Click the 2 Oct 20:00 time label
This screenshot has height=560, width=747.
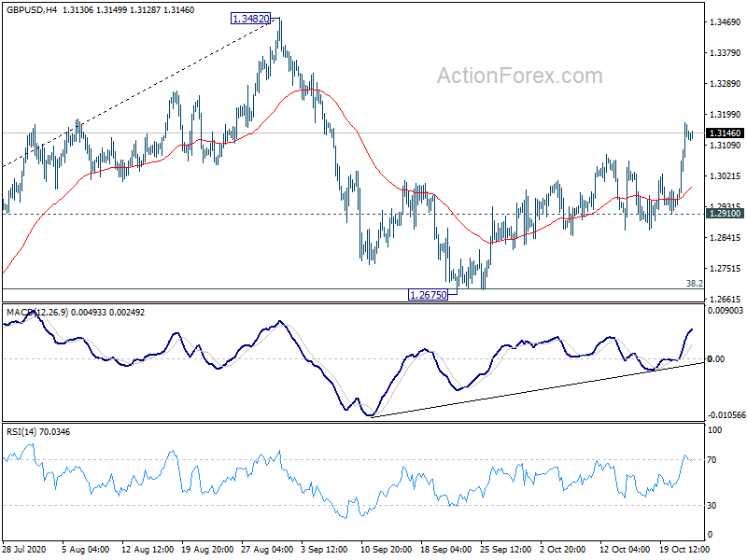(563, 550)
